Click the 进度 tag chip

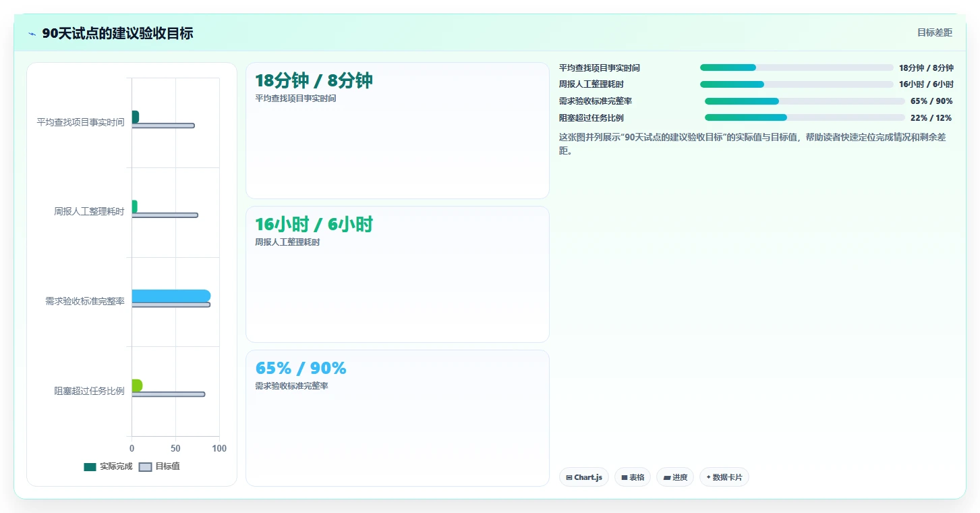click(675, 477)
